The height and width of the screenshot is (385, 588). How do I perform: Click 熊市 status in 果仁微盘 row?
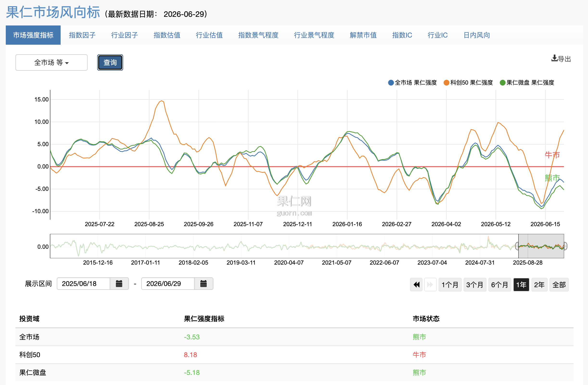[x=419, y=373]
